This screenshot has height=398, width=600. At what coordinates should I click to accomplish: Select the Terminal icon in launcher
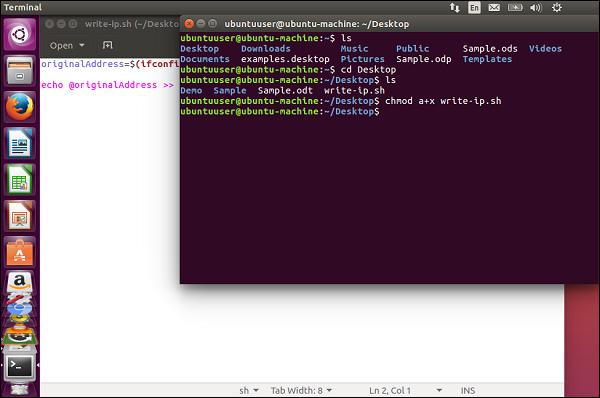click(x=20, y=367)
